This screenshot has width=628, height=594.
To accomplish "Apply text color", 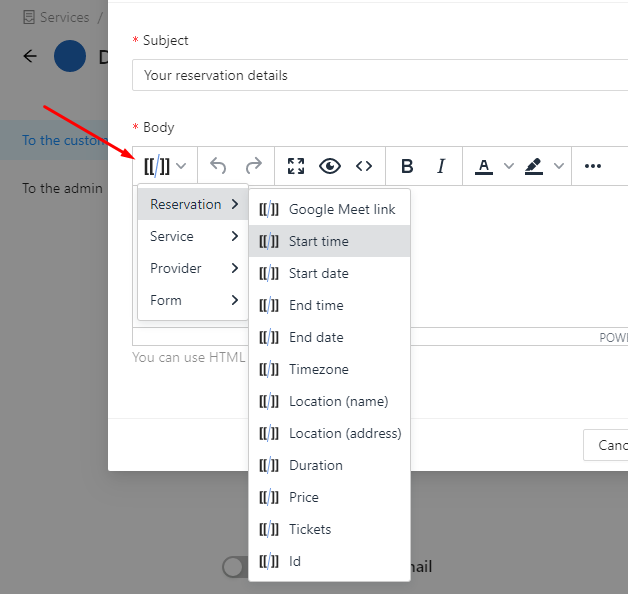I will click(484, 166).
